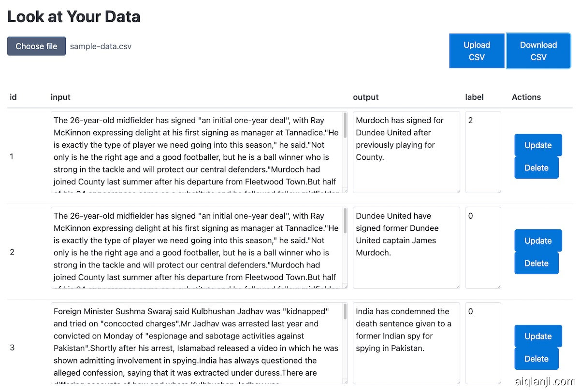This screenshot has height=392, width=580.
Task: Update row 3 entry
Action: (x=538, y=336)
